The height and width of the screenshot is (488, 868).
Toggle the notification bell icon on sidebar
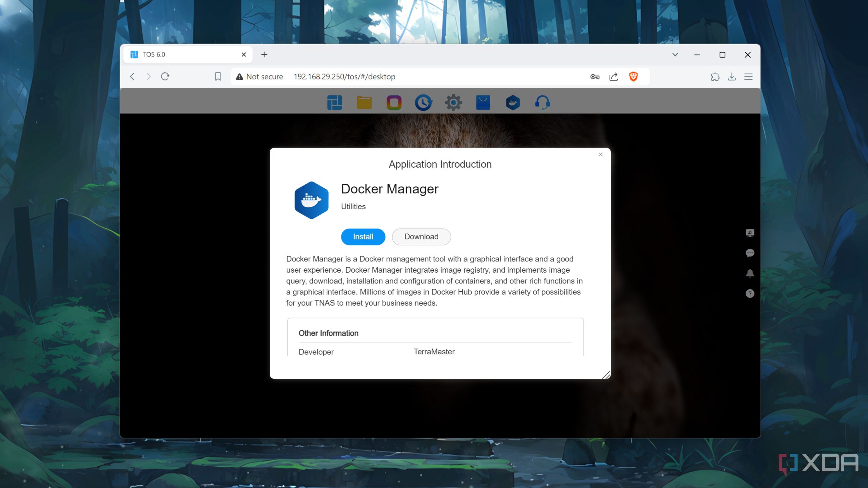pyautogui.click(x=750, y=273)
